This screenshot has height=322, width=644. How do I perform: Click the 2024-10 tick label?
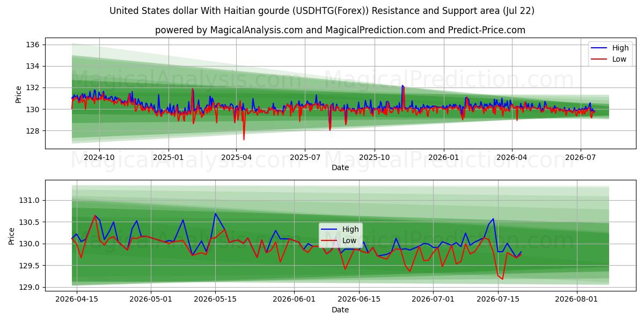click(99, 157)
